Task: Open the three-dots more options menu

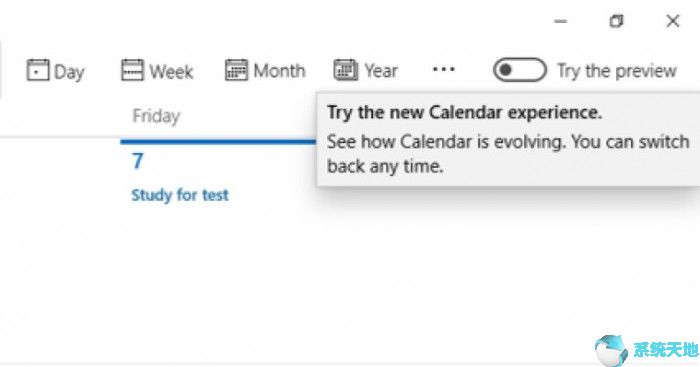Action: point(444,69)
